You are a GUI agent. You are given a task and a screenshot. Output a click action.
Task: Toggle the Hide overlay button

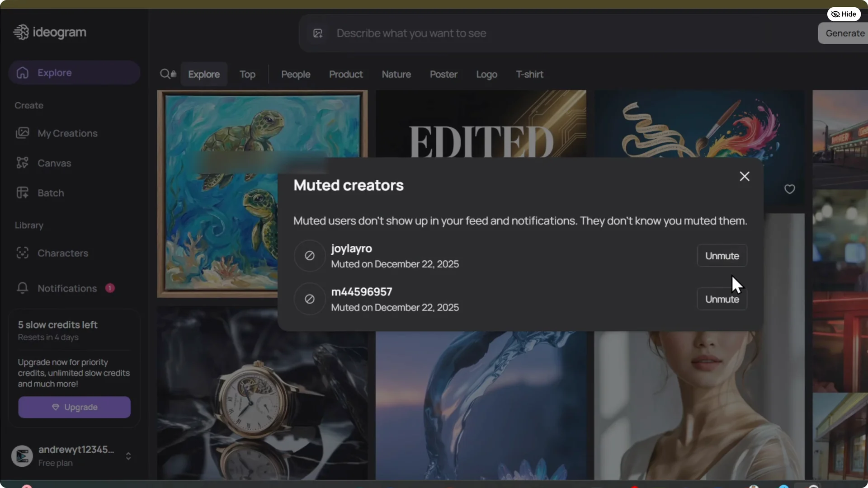(844, 14)
